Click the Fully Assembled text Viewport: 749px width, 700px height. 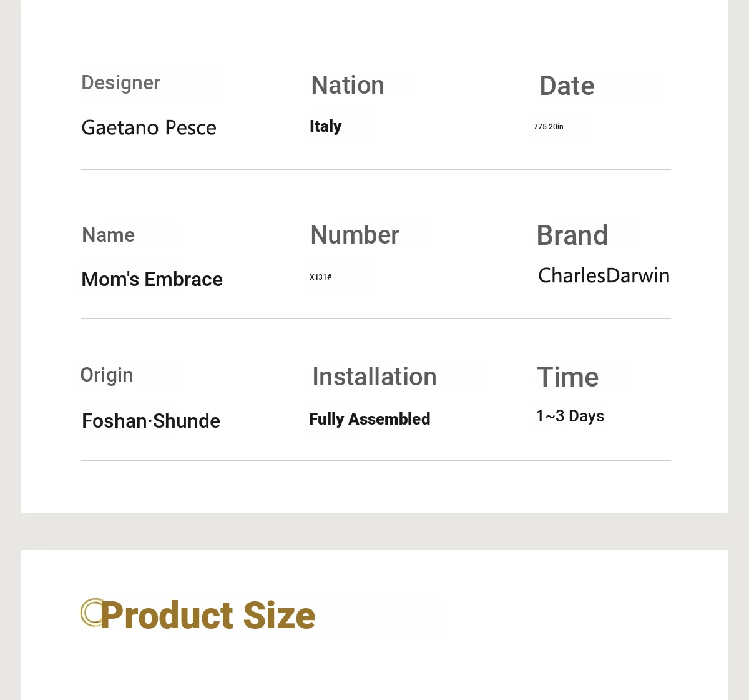point(370,419)
